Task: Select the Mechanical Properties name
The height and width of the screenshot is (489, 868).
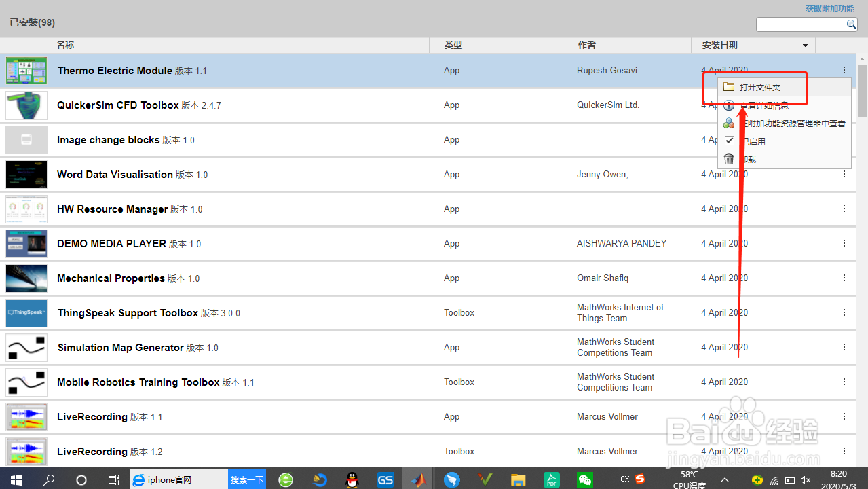Action: click(111, 278)
